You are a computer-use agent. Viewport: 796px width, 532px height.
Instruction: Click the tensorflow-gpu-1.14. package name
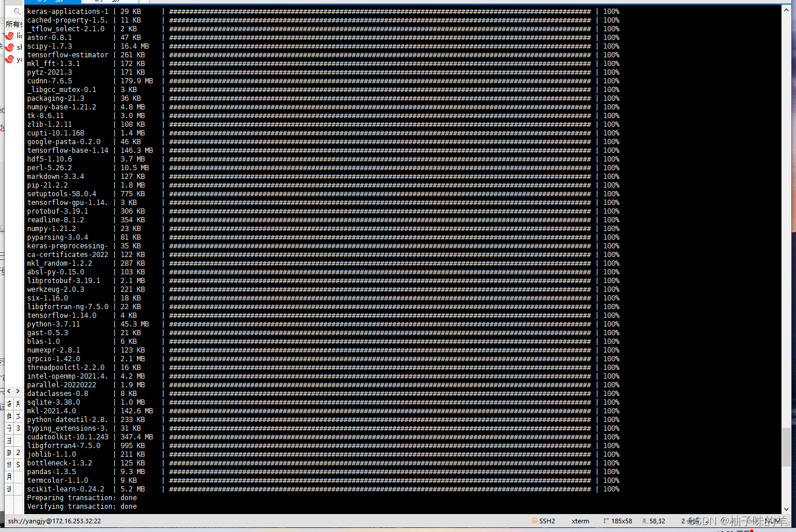pyautogui.click(x=68, y=203)
